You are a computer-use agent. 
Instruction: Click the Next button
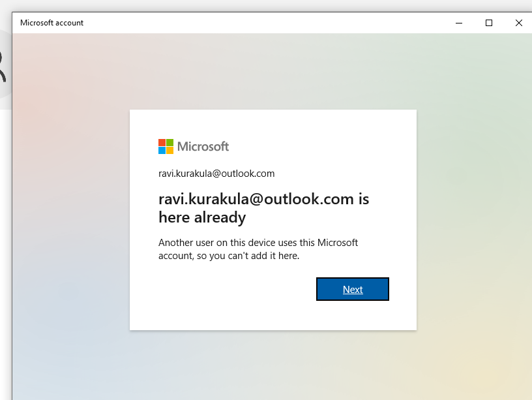[x=353, y=289]
